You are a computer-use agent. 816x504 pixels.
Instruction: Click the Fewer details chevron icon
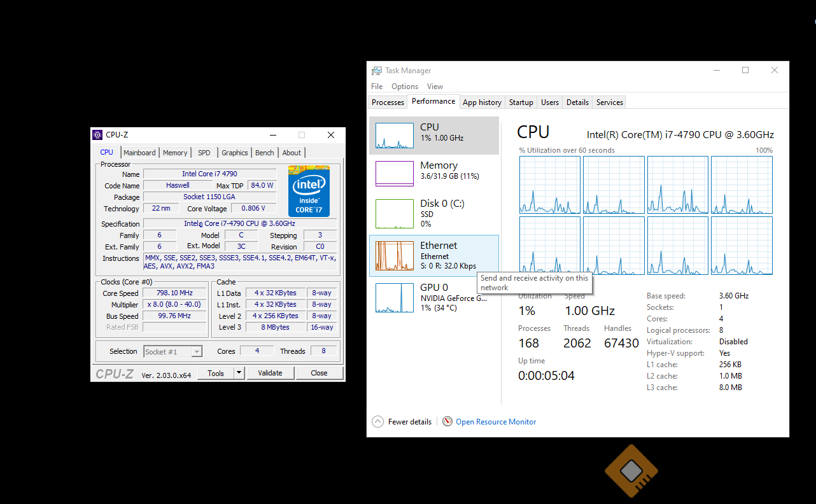click(x=378, y=422)
